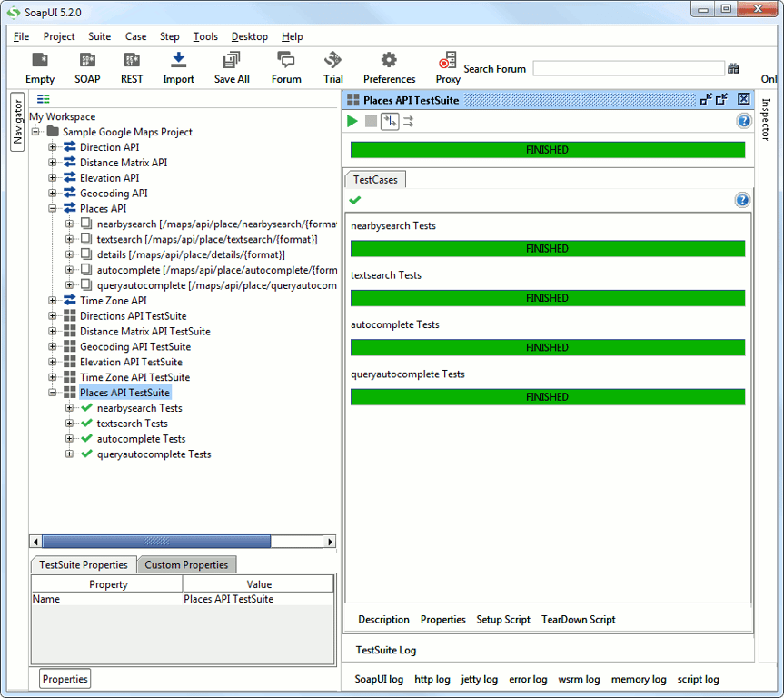Viewport: 784px width, 698px height.
Task: Click the second window icon in the Places API TestSuite title bar
Action: (721, 99)
